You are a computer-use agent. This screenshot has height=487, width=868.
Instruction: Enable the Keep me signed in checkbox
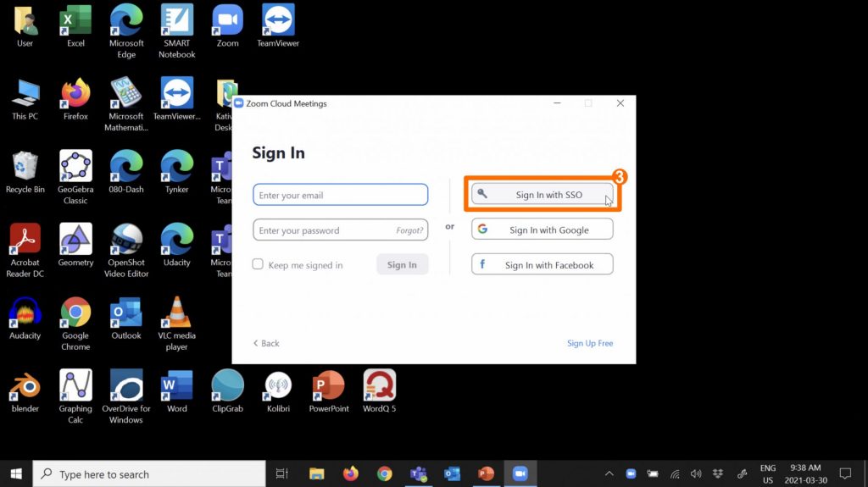tap(259, 265)
